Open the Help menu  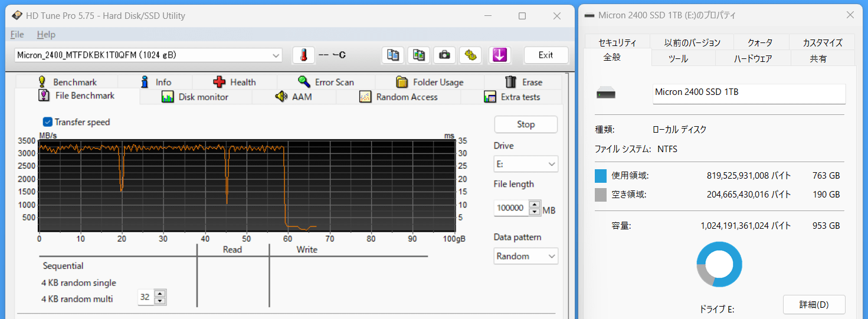pos(46,35)
